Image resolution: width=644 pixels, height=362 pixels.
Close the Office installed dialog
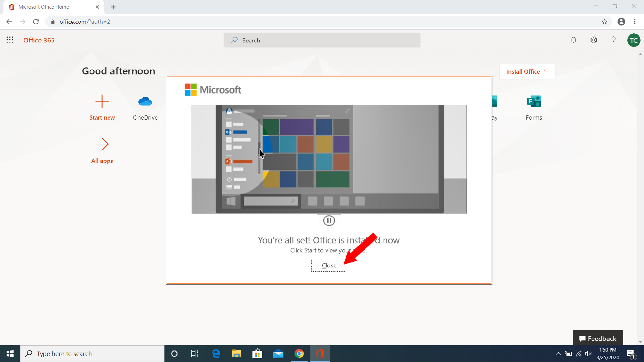(329, 265)
